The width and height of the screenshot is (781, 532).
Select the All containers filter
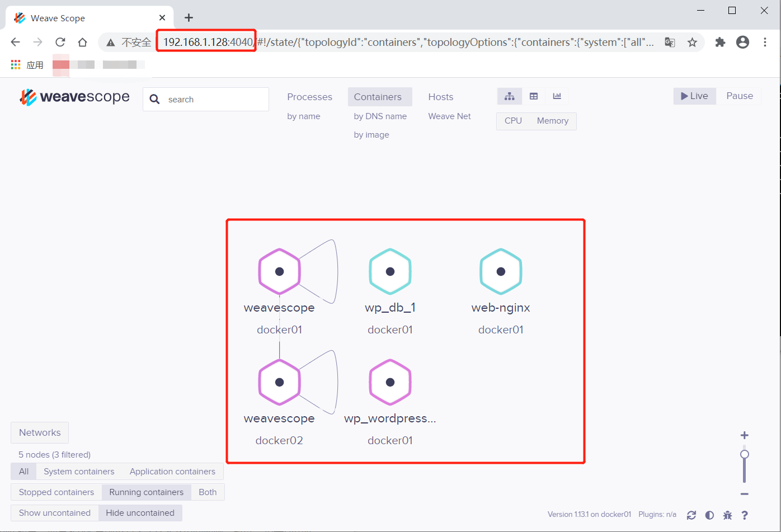(x=23, y=472)
